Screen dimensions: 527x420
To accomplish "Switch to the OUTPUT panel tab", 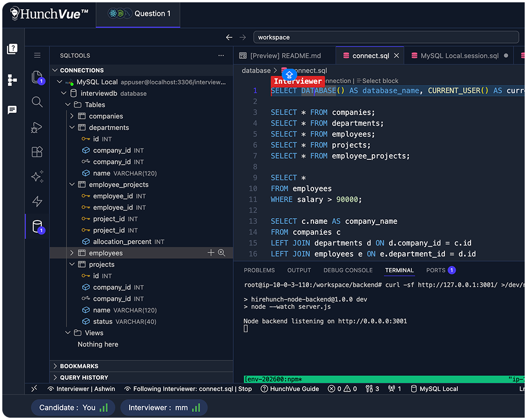I will pyautogui.click(x=299, y=270).
